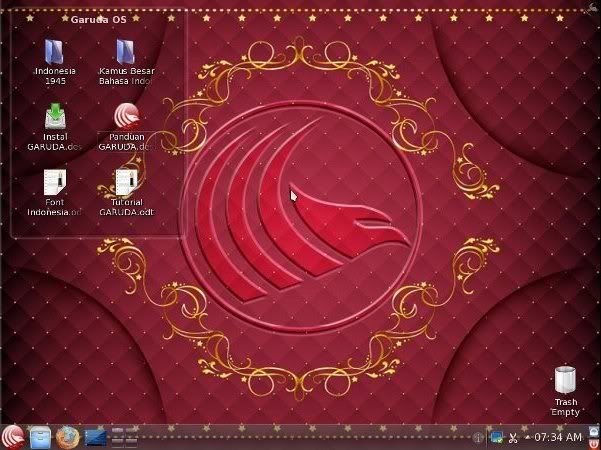Click the 07:34 AM clock
Viewport: 601px width, 450px height.
coord(558,437)
